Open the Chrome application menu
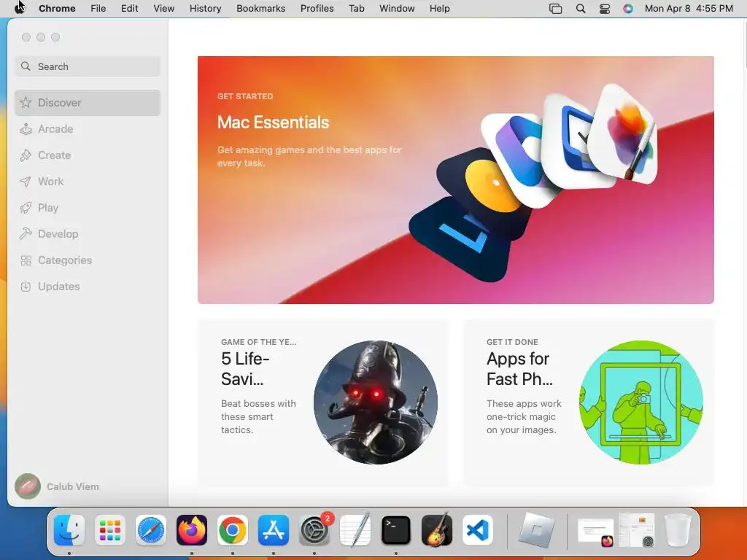The height and width of the screenshot is (560, 747). click(x=57, y=9)
